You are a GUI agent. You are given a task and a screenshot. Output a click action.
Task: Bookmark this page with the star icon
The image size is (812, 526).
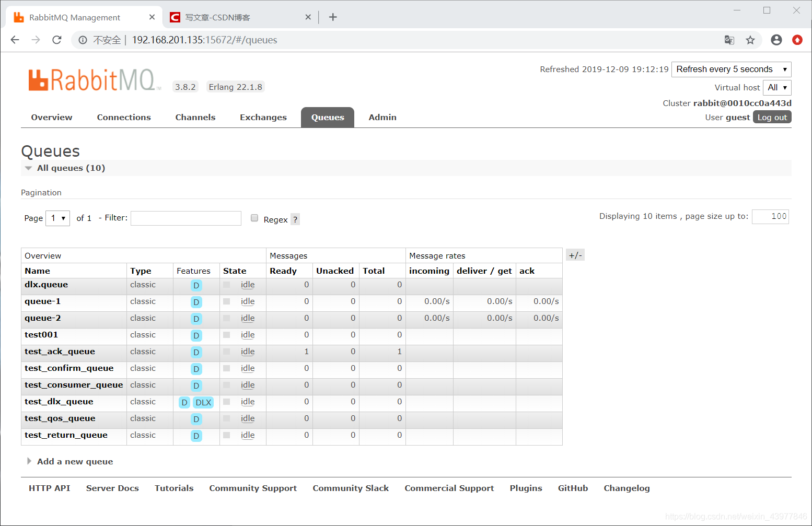(750, 40)
